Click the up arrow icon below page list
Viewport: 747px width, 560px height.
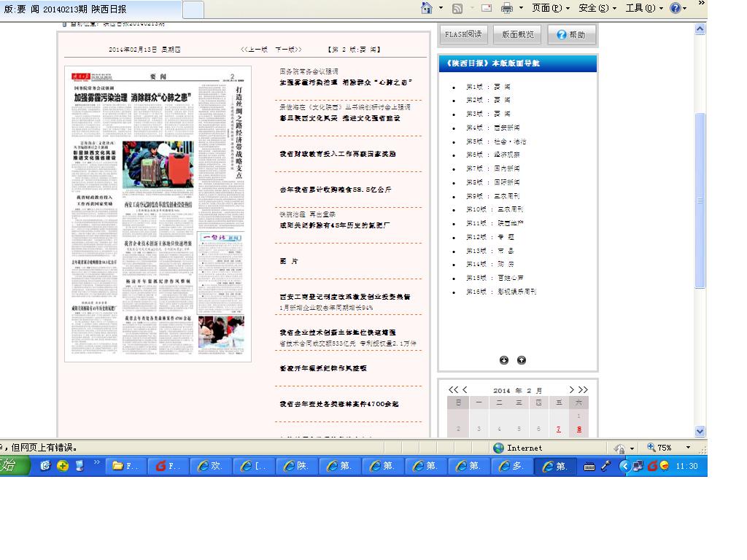(522, 360)
